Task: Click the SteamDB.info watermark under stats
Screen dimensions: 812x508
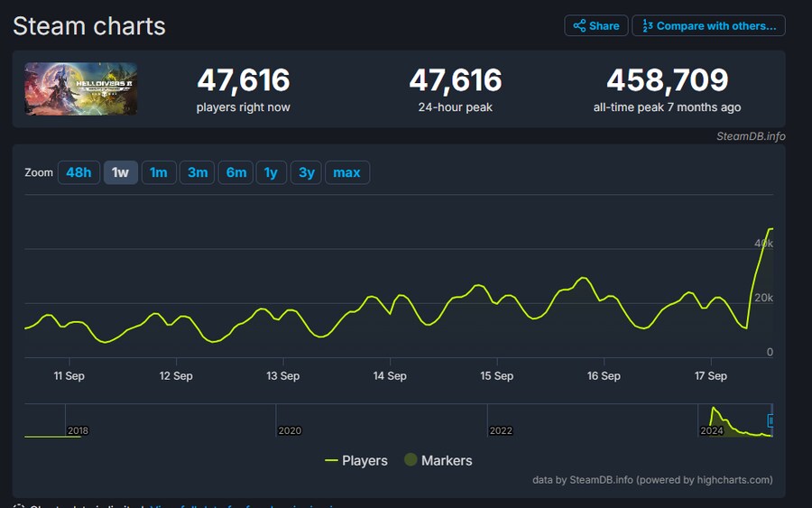Action: 750,136
